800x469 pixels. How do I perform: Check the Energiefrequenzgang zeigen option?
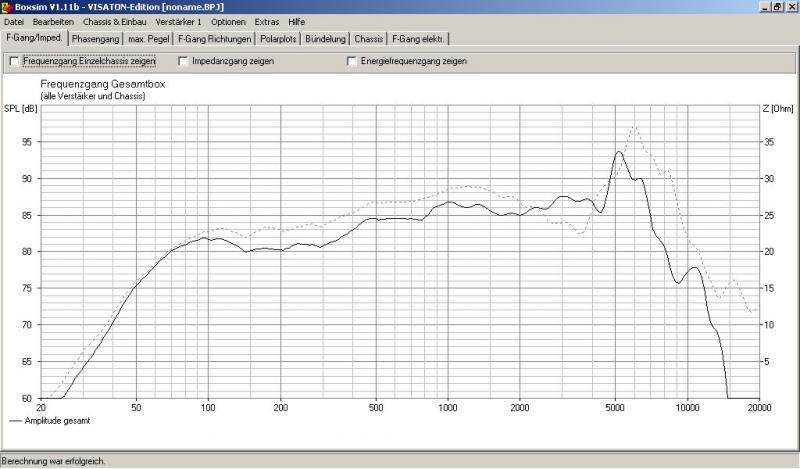pos(352,61)
